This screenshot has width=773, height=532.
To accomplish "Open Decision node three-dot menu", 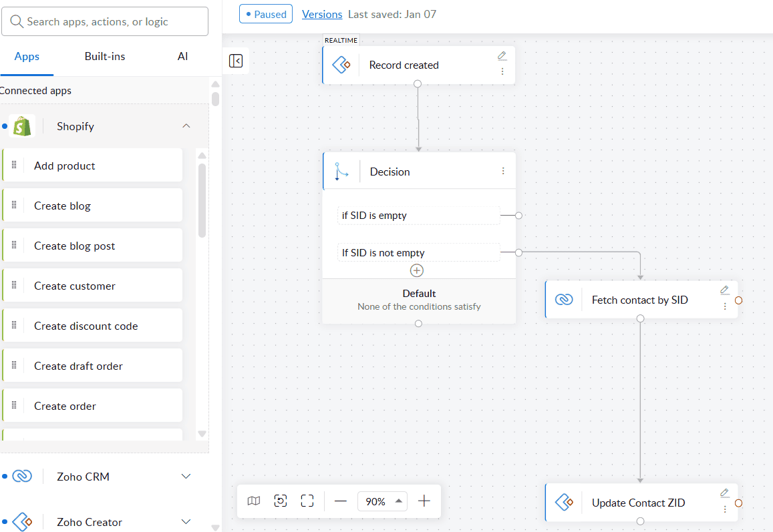I will tap(503, 171).
